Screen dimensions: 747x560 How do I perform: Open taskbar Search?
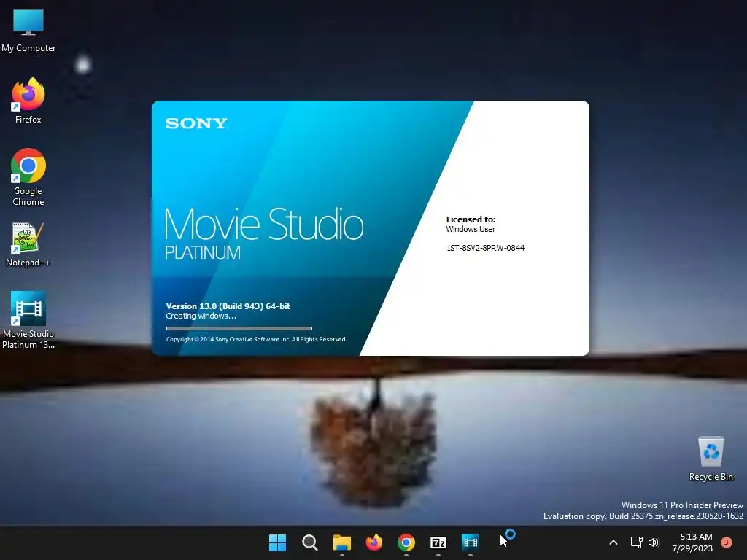pyautogui.click(x=309, y=542)
